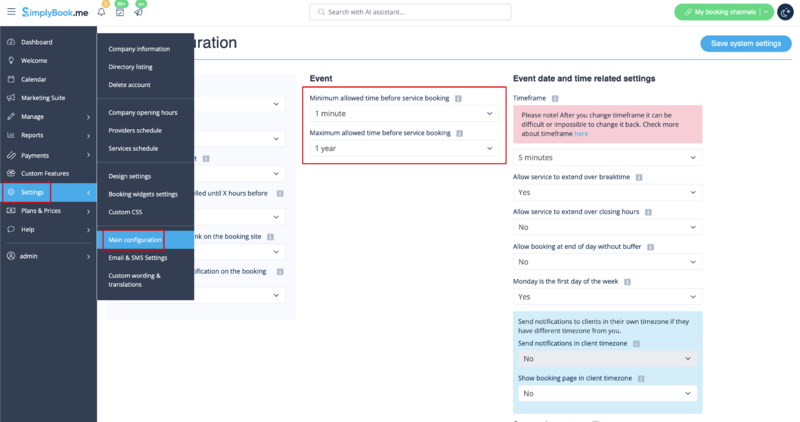
Task: Open the calendar tasks icon with 99+ badge
Action: (120, 12)
